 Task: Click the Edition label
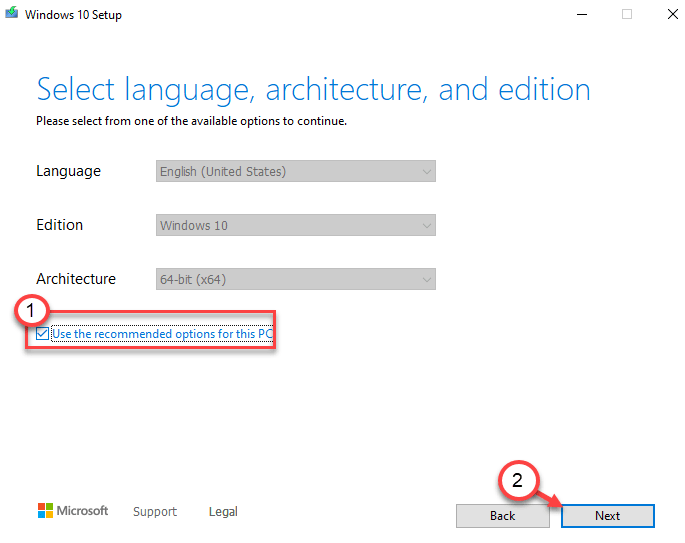59,225
